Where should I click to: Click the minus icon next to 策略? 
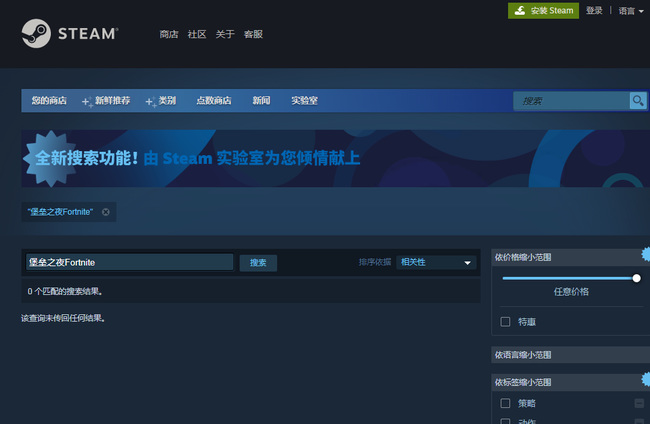point(639,403)
